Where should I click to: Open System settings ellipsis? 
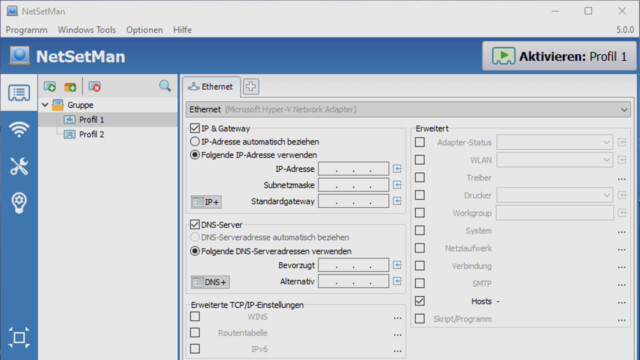pos(621,232)
